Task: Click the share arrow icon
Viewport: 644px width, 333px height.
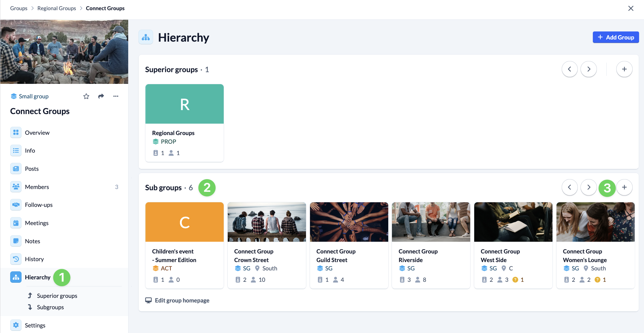Action: tap(101, 97)
